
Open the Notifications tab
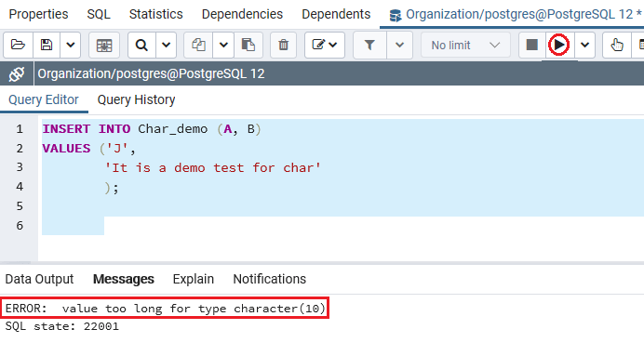[x=270, y=279]
